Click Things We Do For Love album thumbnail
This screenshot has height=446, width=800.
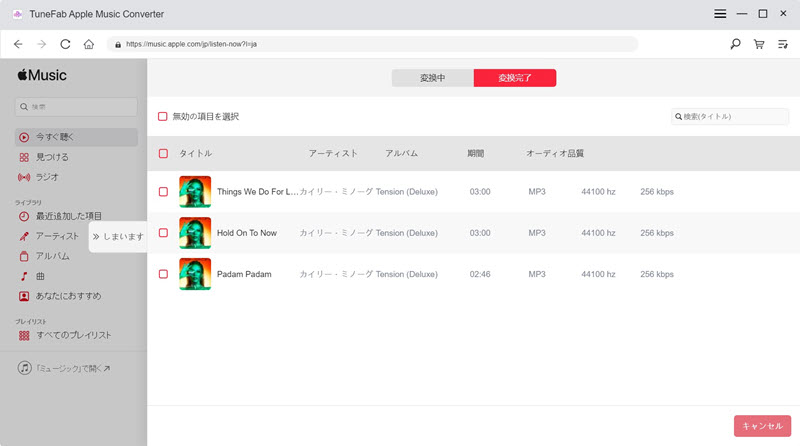[195, 192]
